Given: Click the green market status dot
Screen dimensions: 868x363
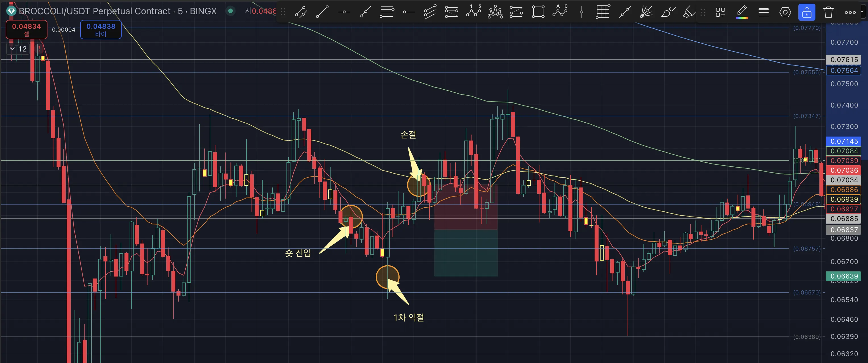Looking at the screenshot, I should point(231,11).
